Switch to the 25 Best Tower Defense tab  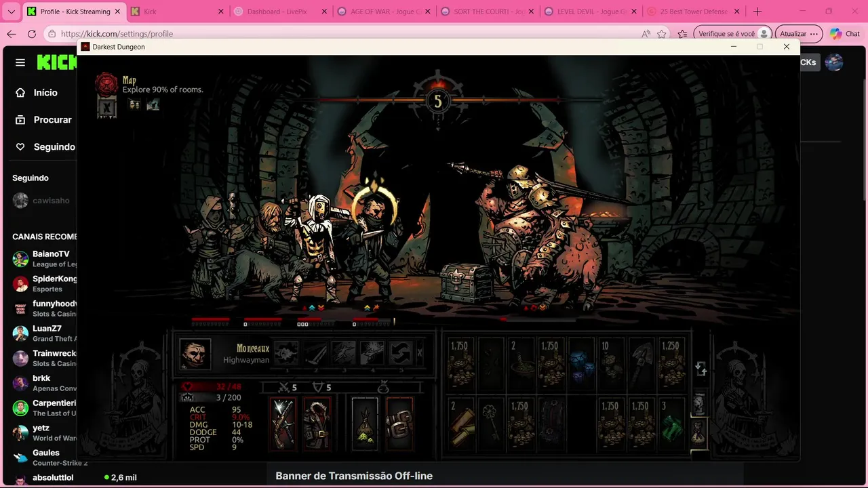point(692,12)
